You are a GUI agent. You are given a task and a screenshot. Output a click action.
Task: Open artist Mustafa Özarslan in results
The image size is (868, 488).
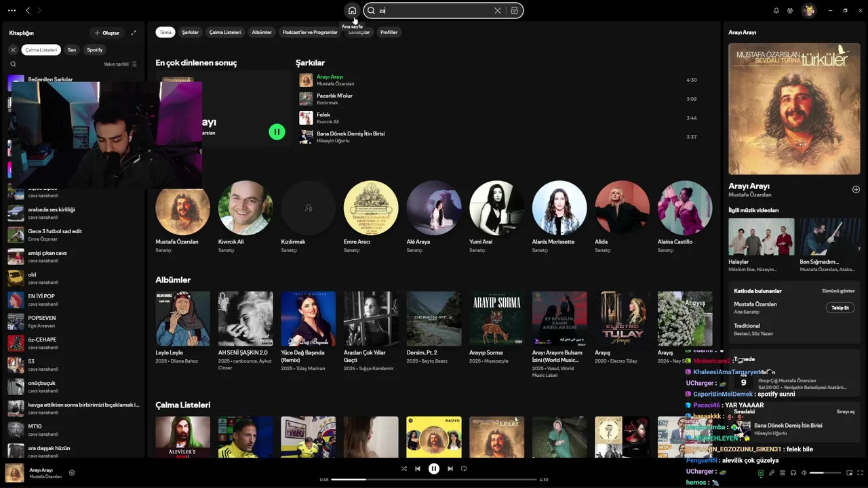pos(182,217)
